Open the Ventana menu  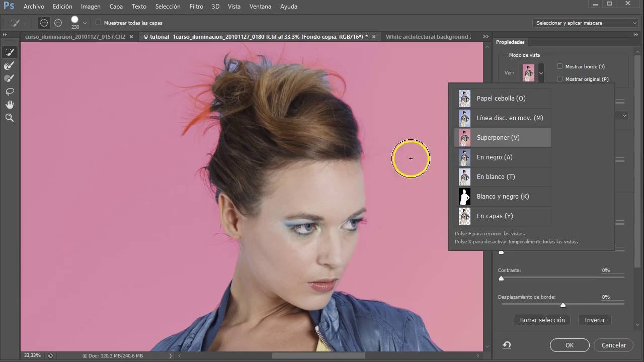coord(260,7)
